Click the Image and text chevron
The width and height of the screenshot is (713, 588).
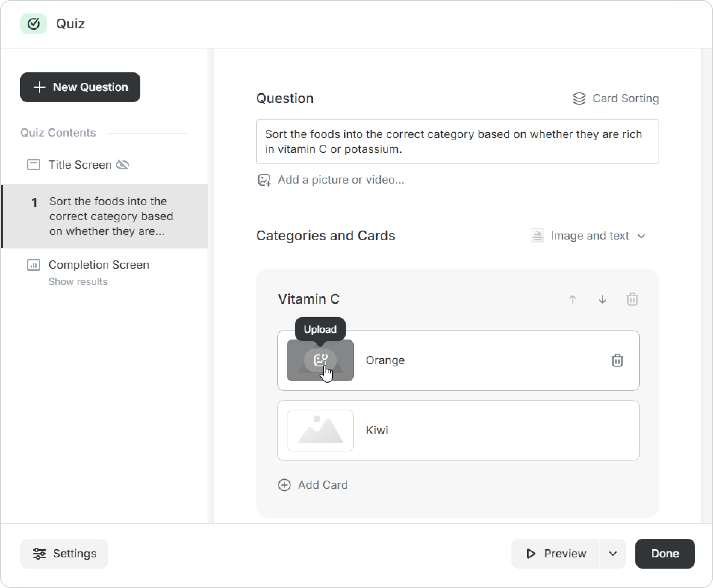641,236
